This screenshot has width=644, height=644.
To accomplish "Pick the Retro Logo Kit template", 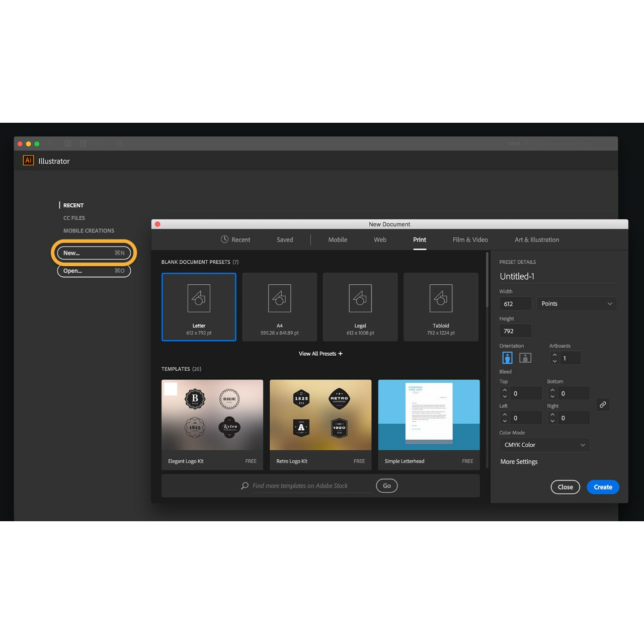I will click(320, 425).
